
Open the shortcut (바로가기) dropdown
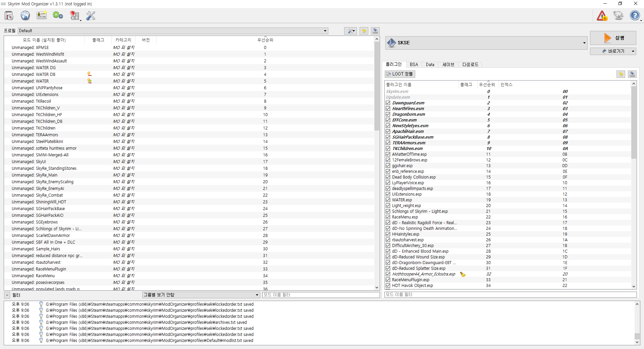coord(633,51)
